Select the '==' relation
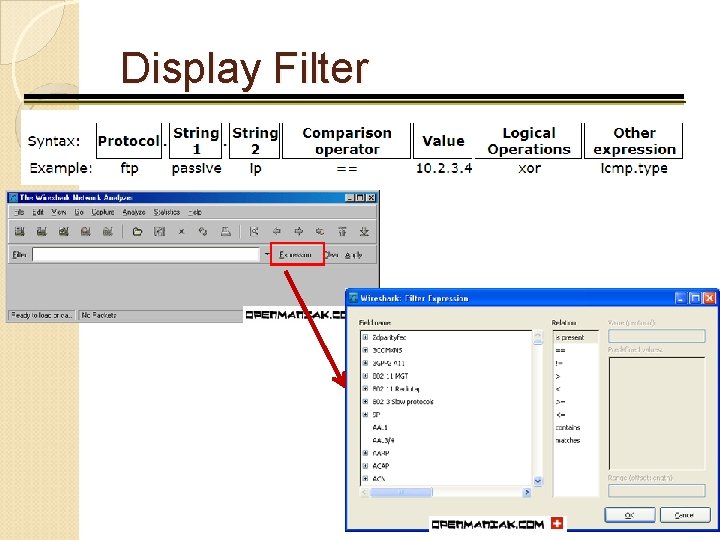720x540 pixels. pos(561,350)
